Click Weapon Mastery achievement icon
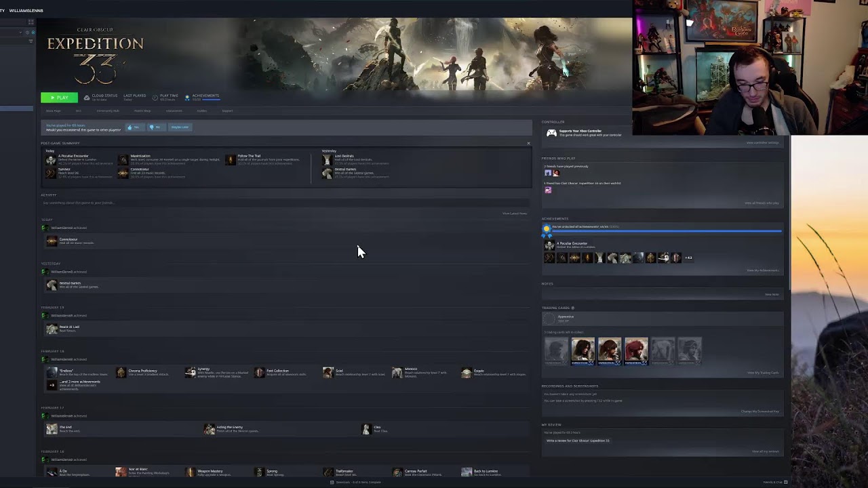 point(191,472)
